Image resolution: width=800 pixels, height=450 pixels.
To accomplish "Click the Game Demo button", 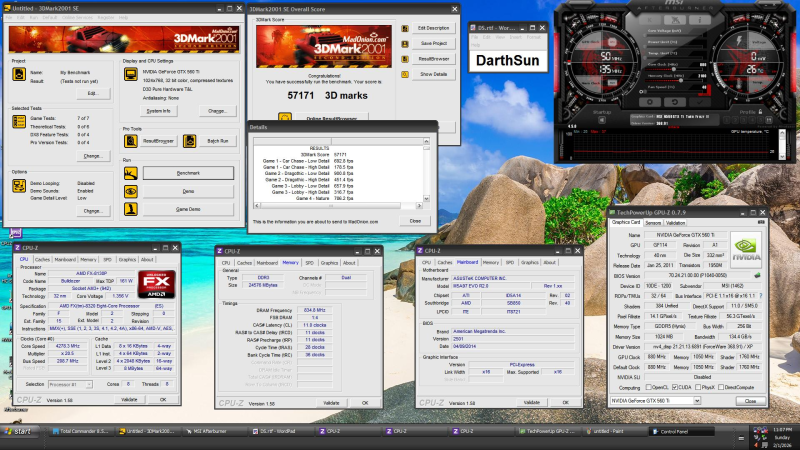I will (188, 209).
